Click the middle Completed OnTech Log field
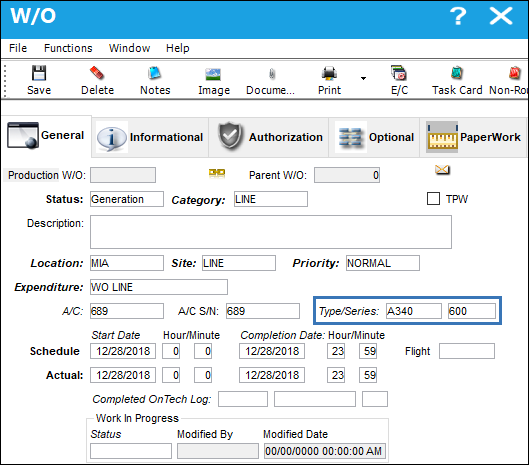The width and height of the screenshot is (529, 465). tap(315, 399)
